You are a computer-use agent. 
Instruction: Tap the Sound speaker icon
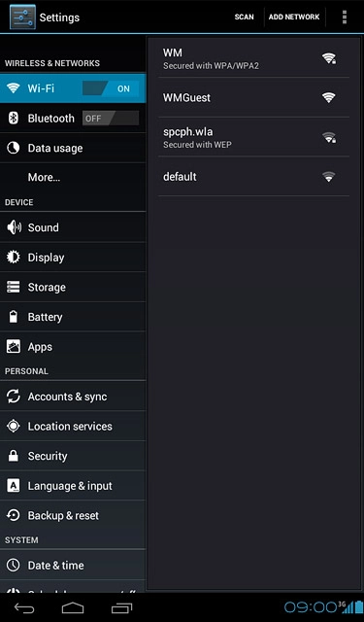pyautogui.click(x=14, y=227)
